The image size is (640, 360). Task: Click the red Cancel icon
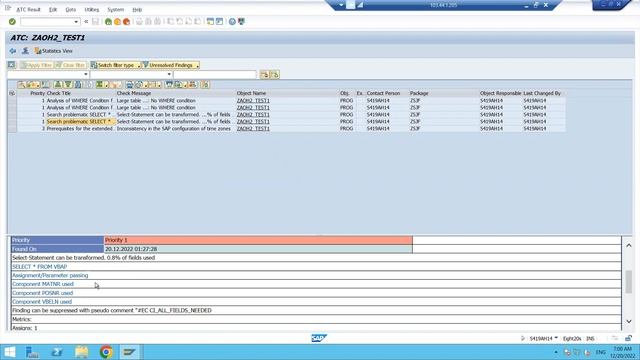(x=127, y=22)
